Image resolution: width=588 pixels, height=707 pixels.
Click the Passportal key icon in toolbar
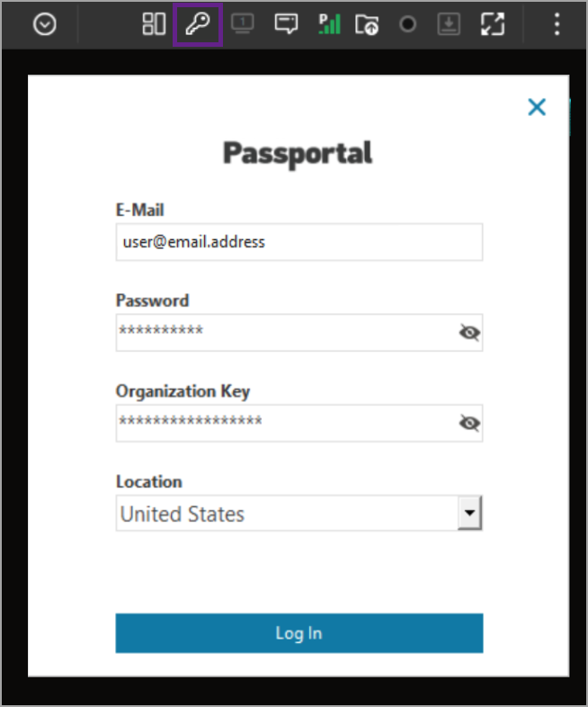point(197,24)
